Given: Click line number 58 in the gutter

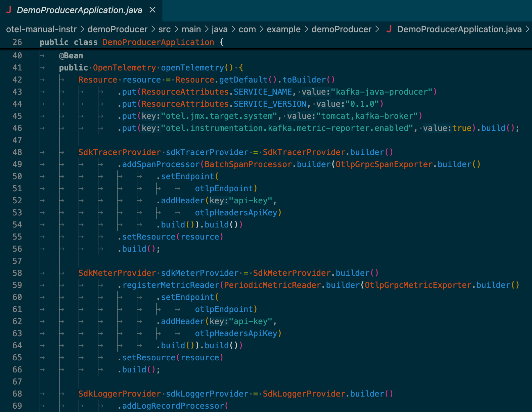Looking at the screenshot, I should [17, 273].
